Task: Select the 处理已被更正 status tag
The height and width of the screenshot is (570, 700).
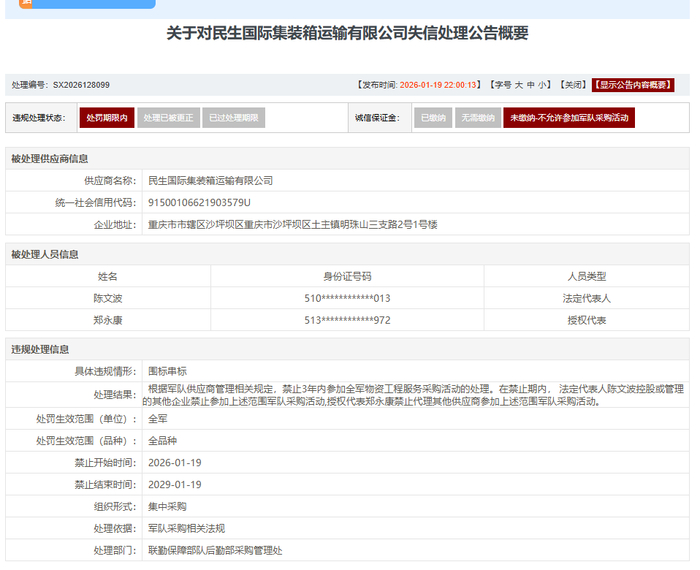Action: click(x=167, y=118)
